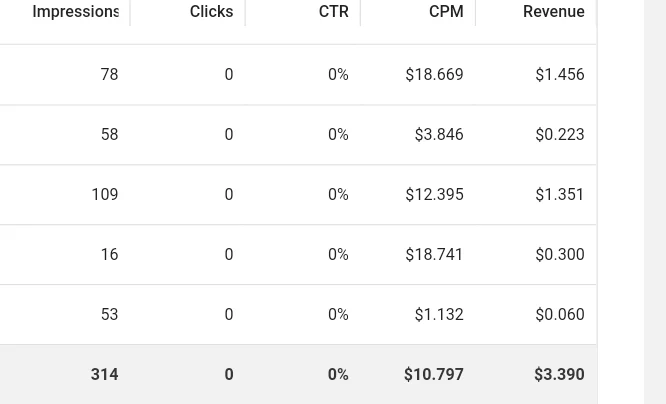Click the $3.846 CPM value

point(439,135)
